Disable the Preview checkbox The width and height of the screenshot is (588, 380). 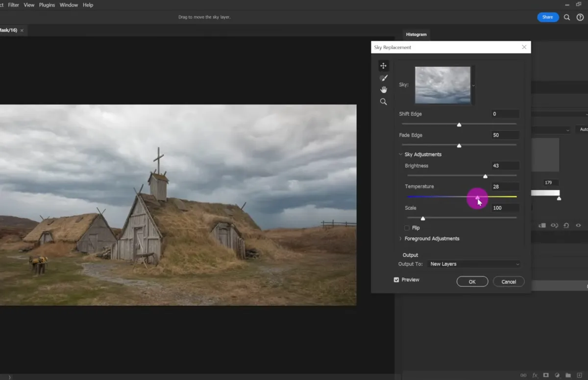tap(396, 279)
